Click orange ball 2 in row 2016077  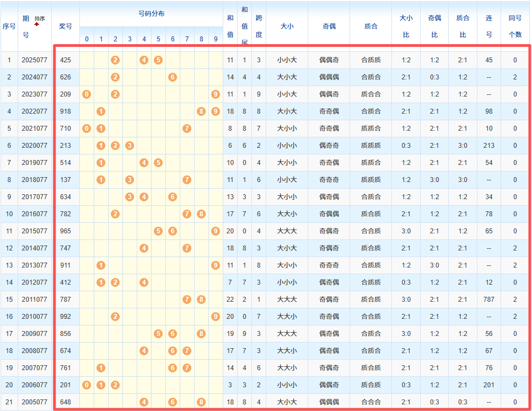pos(115,214)
